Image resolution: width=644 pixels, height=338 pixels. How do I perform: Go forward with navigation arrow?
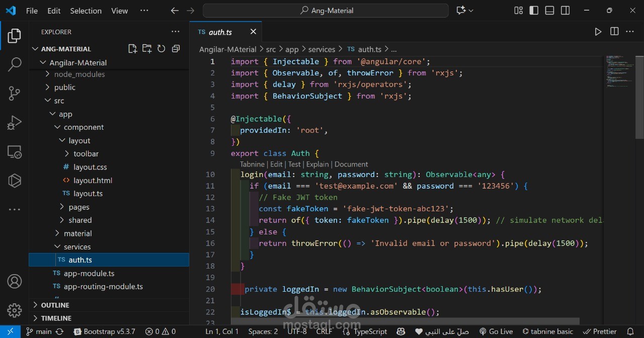[190, 11]
